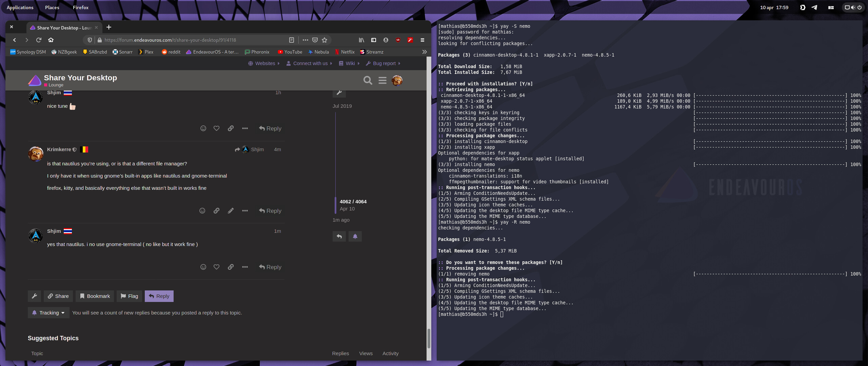Open Firefox account icon
Screen dimensions: 868x366
pyautogui.click(x=386, y=40)
